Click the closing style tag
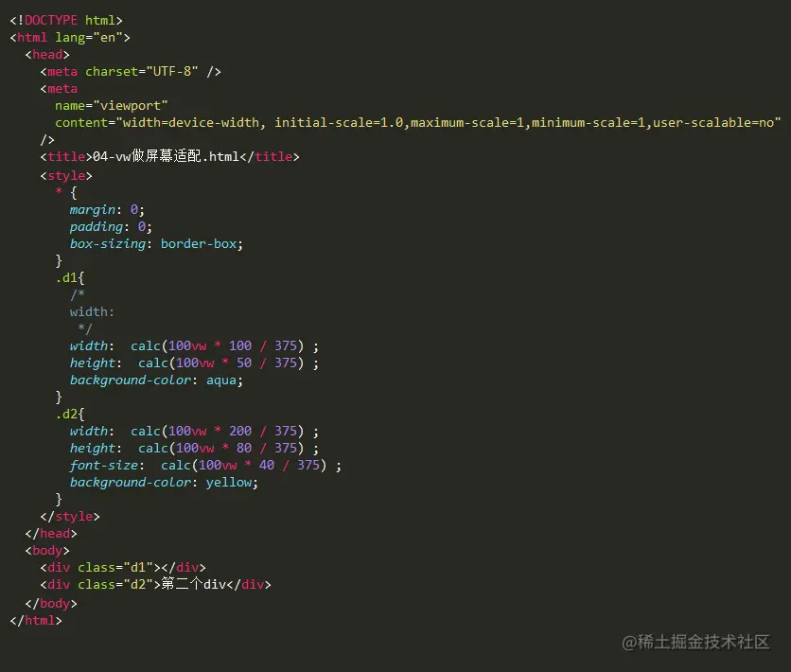 [x=70, y=516]
